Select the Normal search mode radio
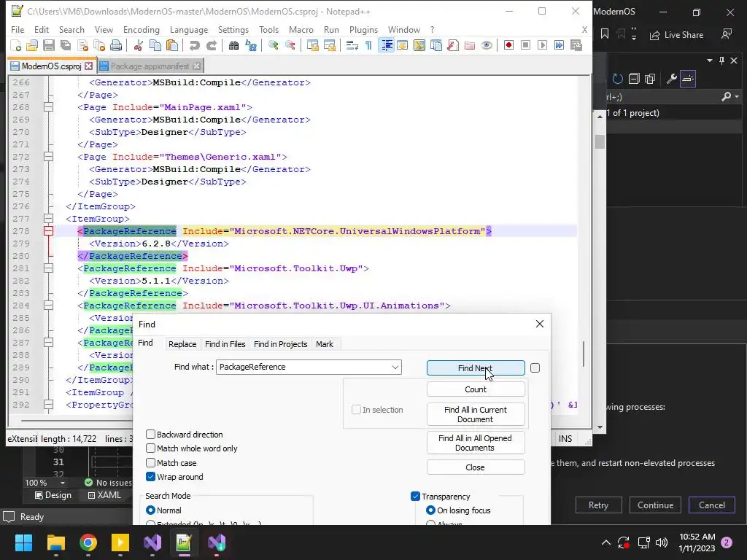 [x=150, y=510]
